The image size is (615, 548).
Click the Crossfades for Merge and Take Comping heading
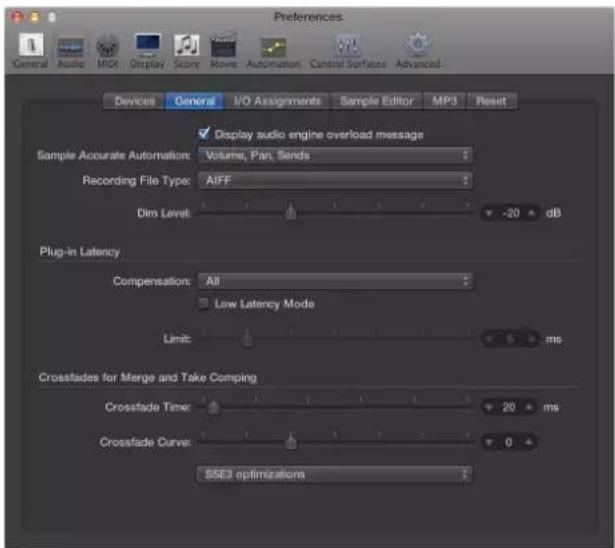pyautogui.click(x=148, y=377)
